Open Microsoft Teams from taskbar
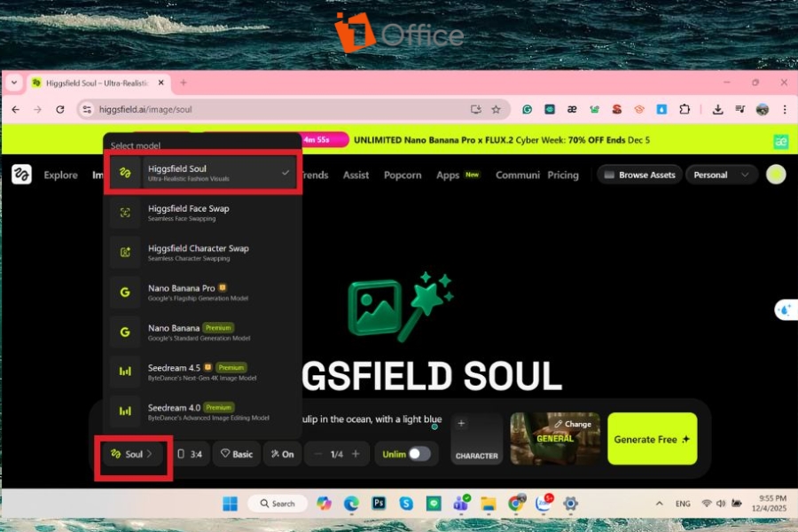The image size is (798, 532). tap(461, 504)
